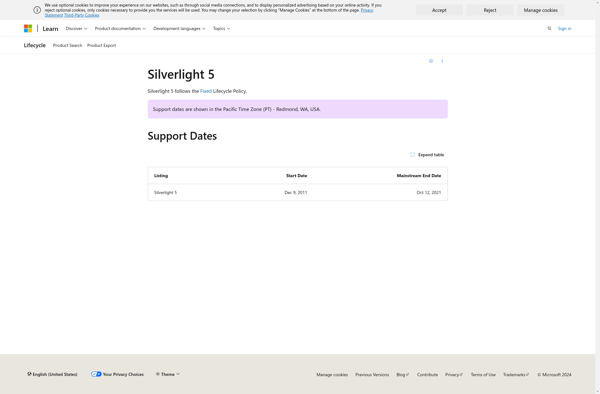This screenshot has width=600, height=394.
Task: Open the Lifecycle section link
Action: pos(34,45)
